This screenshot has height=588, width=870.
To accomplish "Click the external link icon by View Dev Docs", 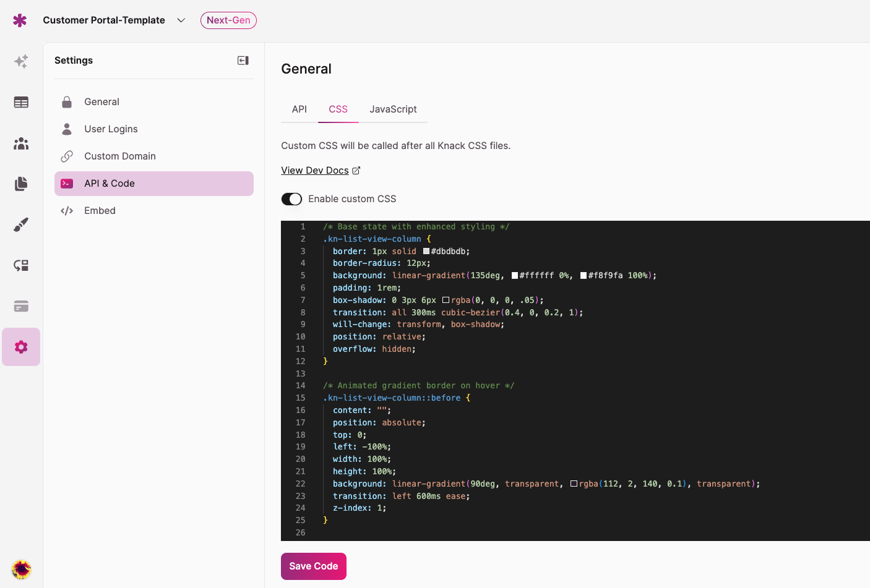I will coord(356,171).
